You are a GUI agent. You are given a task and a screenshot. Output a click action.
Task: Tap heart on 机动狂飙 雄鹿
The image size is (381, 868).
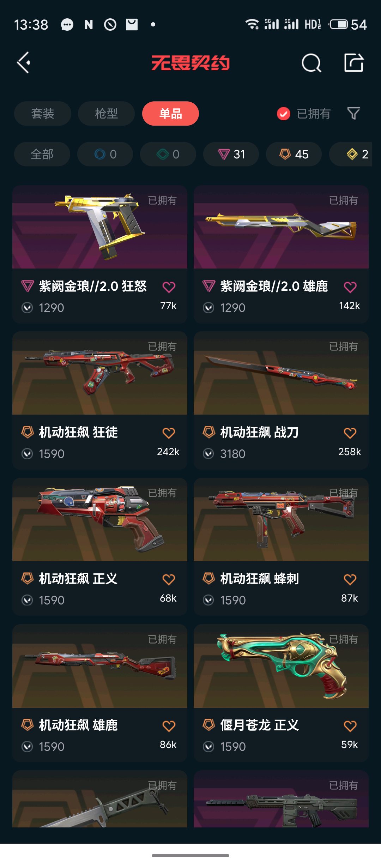tap(169, 726)
